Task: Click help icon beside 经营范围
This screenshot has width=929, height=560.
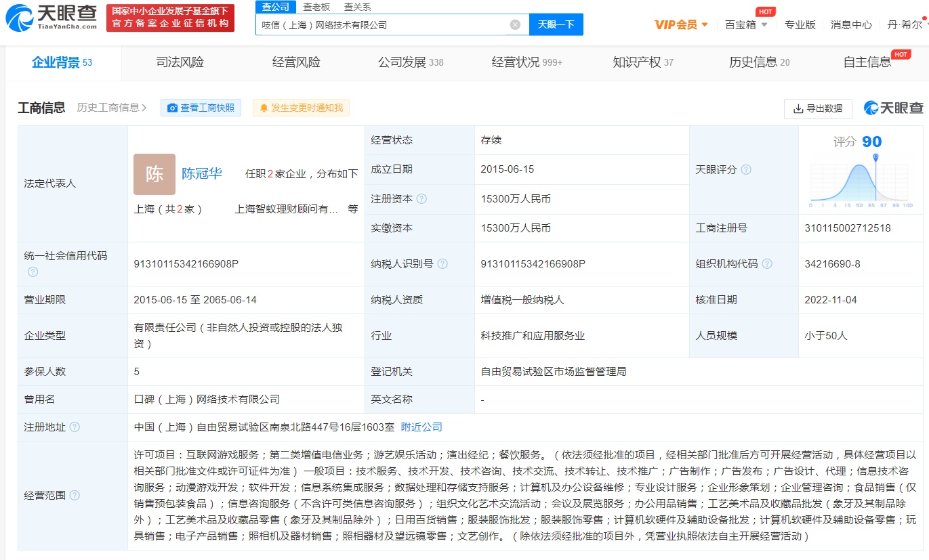Action: pyautogui.click(x=75, y=496)
